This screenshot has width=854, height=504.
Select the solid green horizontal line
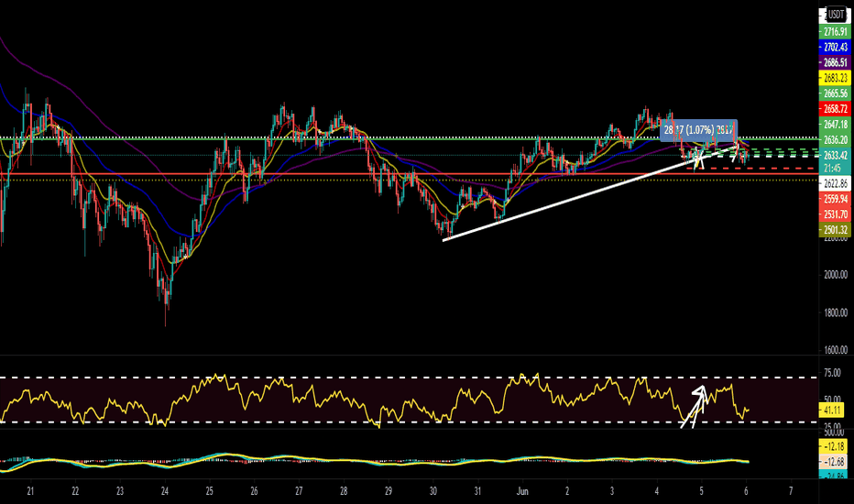pos(409,139)
